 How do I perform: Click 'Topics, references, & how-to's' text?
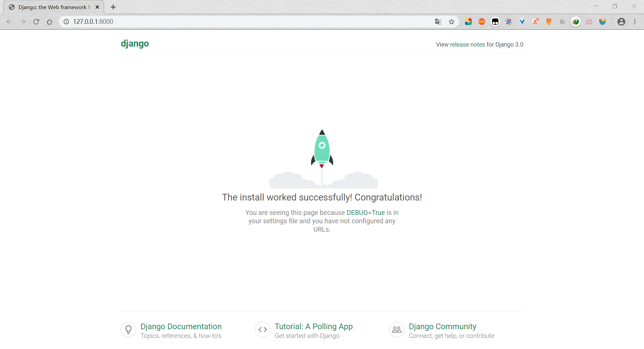coord(181,336)
